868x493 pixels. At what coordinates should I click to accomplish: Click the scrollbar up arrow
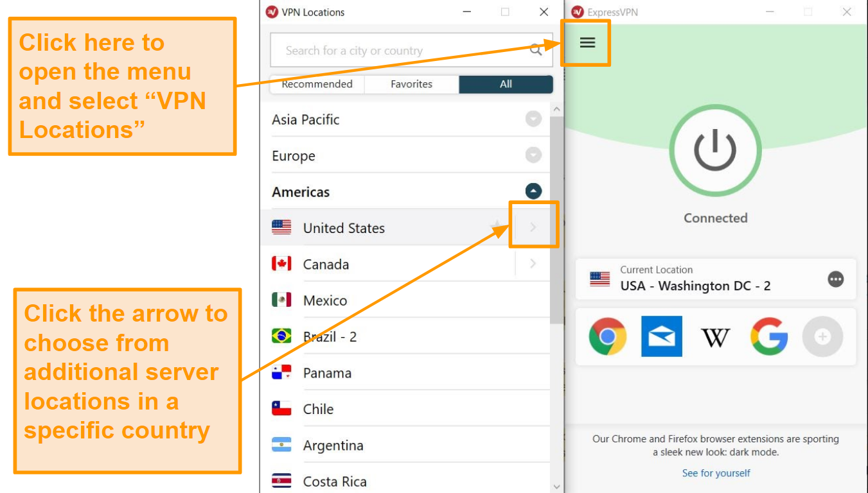point(556,110)
